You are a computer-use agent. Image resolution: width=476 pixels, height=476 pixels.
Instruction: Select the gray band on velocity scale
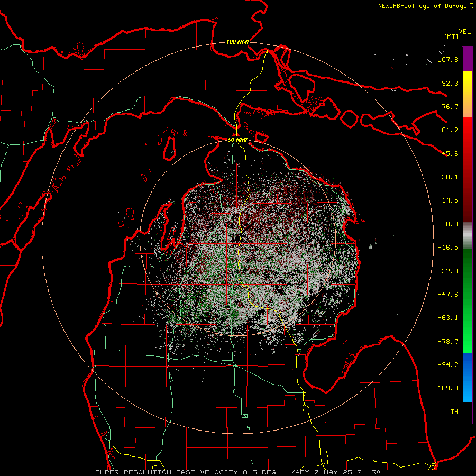tap(467, 235)
